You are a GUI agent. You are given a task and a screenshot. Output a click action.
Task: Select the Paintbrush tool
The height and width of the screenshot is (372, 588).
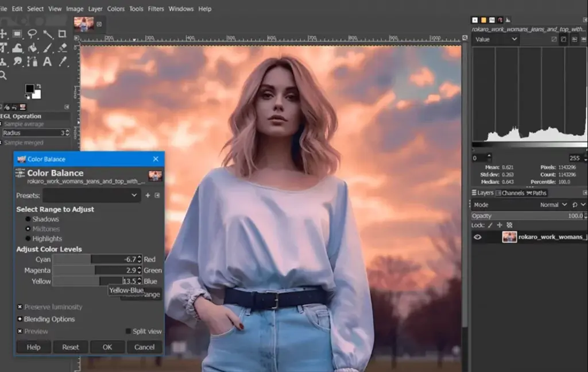pyautogui.click(x=48, y=48)
